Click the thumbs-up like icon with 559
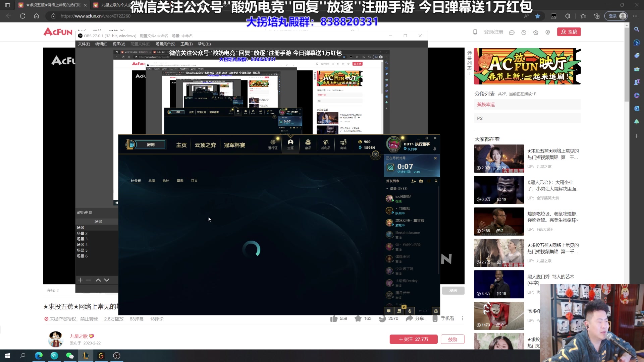Viewport: 644px width, 362px height. coord(334,318)
